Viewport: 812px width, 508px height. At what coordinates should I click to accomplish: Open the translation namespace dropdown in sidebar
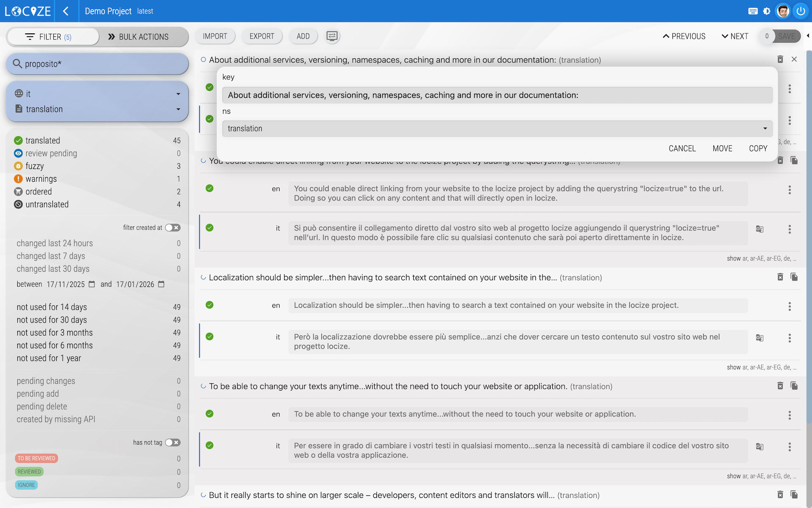click(97, 109)
